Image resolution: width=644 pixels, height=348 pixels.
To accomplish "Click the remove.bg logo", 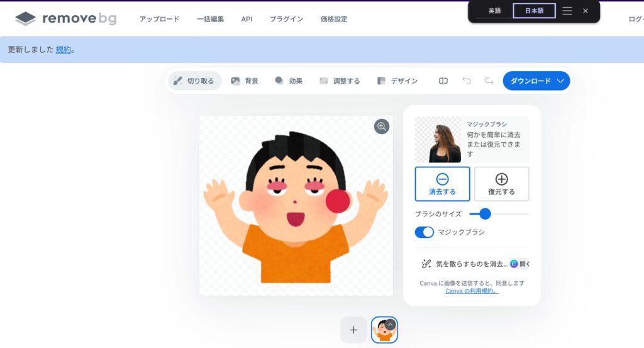I will tap(66, 19).
